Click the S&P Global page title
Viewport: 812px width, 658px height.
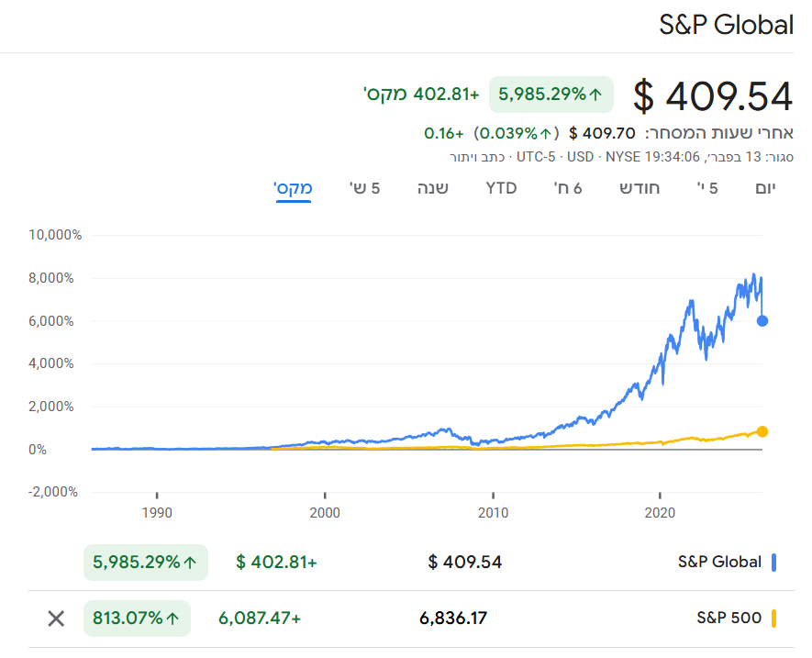(726, 26)
